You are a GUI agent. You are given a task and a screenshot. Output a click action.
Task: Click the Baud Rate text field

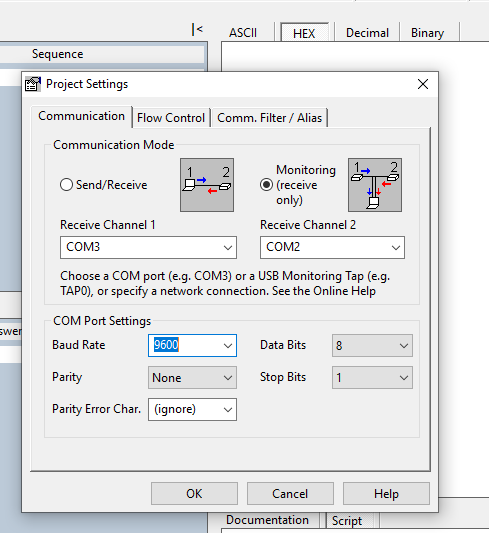[x=185, y=345]
